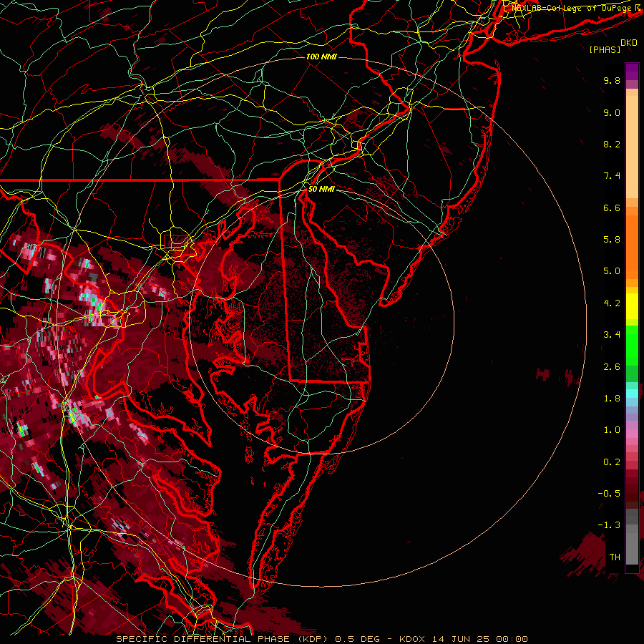
Task: Click the "-1.3" scale value
Action: coord(609,525)
